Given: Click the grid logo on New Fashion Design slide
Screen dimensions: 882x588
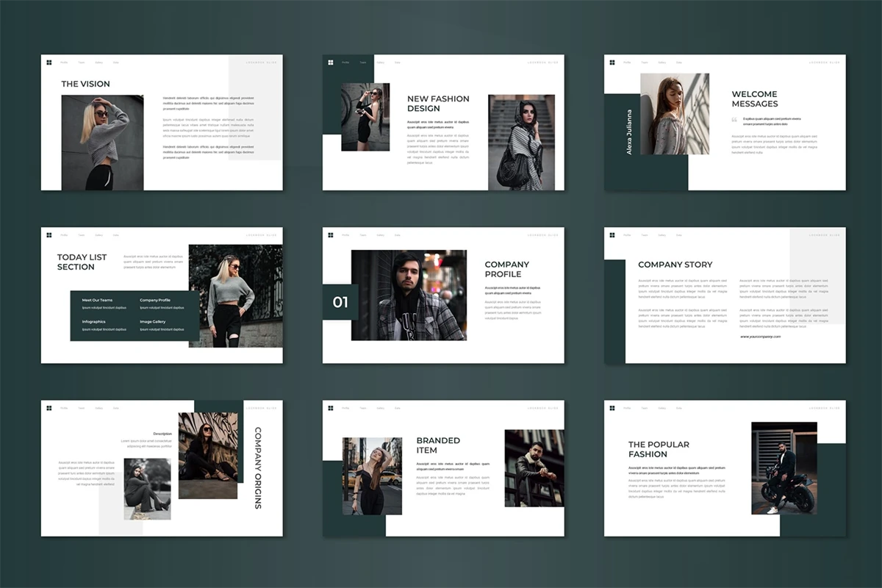Looking at the screenshot, I should point(331,62).
